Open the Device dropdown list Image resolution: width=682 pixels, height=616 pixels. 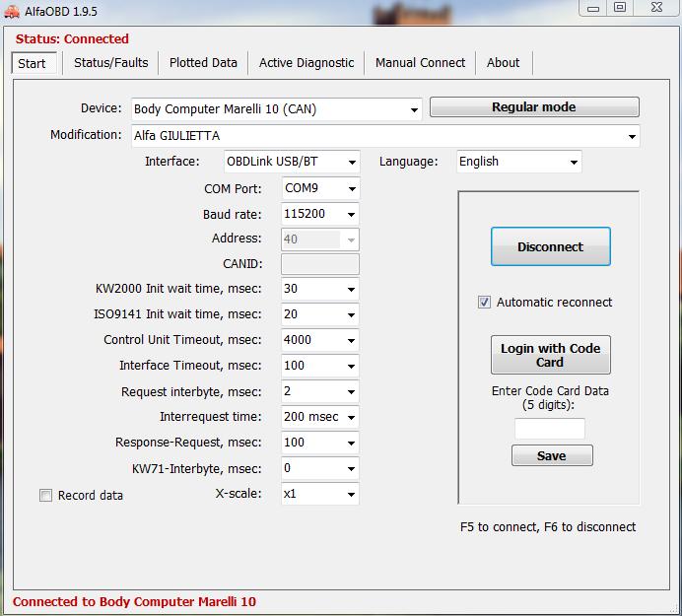pyautogui.click(x=277, y=109)
